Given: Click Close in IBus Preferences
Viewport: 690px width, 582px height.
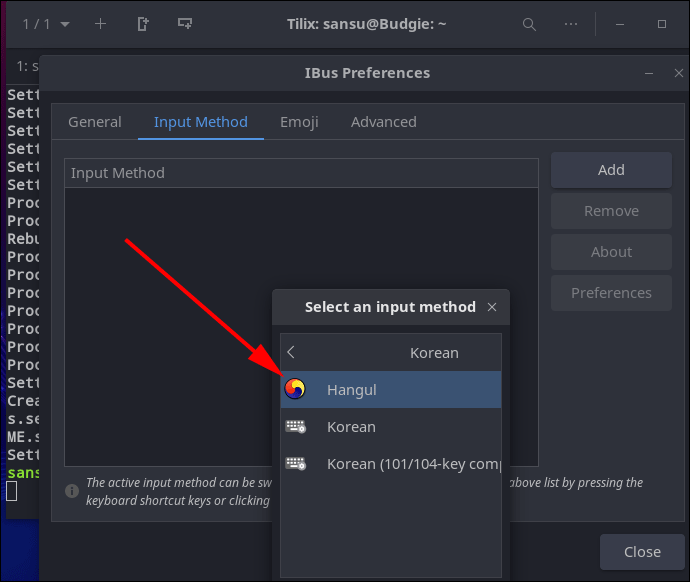Looking at the screenshot, I should point(642,552).
